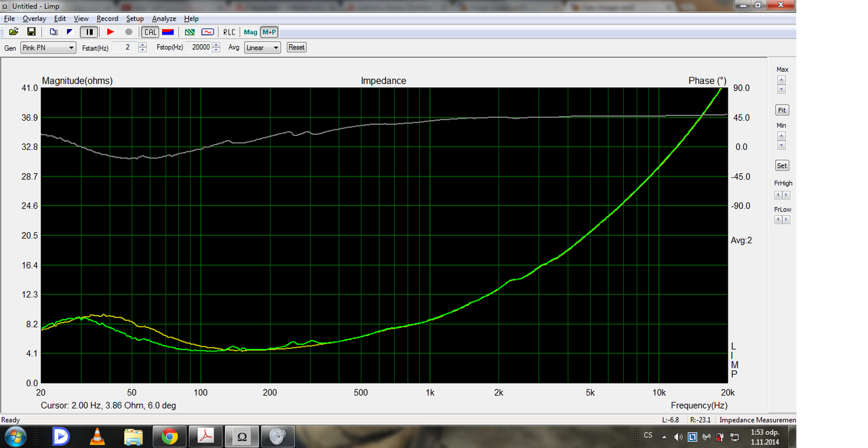Open the Overlay menu
The image size is (868, 448).
pos(35,18)
